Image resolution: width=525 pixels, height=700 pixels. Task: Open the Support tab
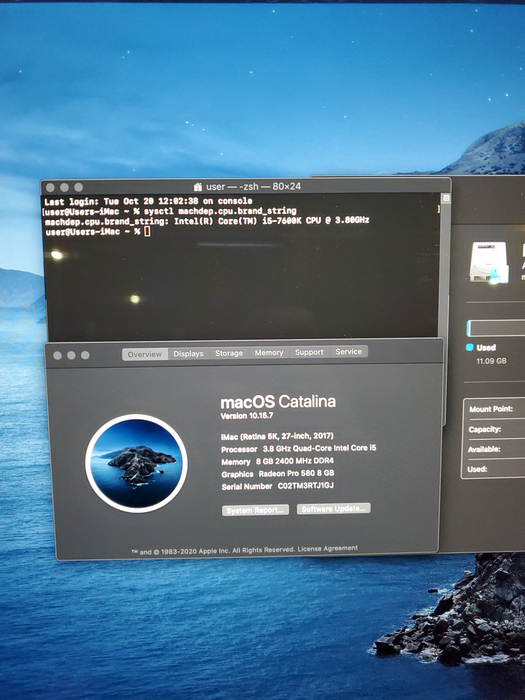pos(309,352)
